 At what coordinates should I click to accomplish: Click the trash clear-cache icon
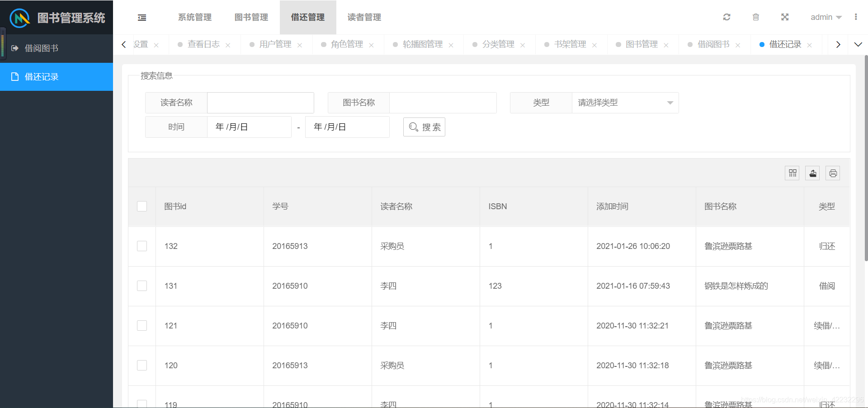(x=756, y=17)
